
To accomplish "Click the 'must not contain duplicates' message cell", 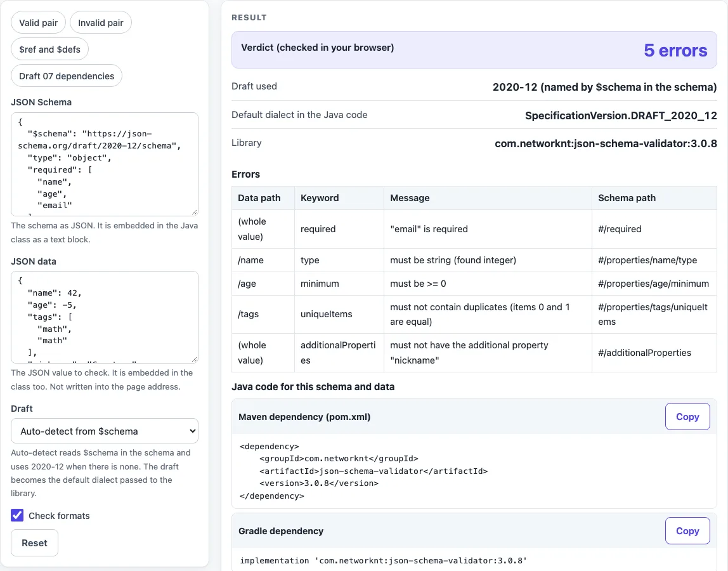I will click(488, 314).
